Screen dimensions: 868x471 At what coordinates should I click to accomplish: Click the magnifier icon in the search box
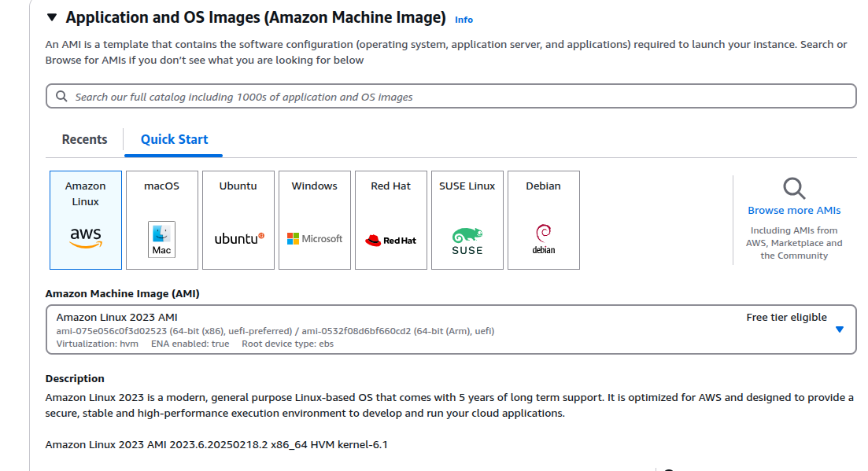coord(61,96)
